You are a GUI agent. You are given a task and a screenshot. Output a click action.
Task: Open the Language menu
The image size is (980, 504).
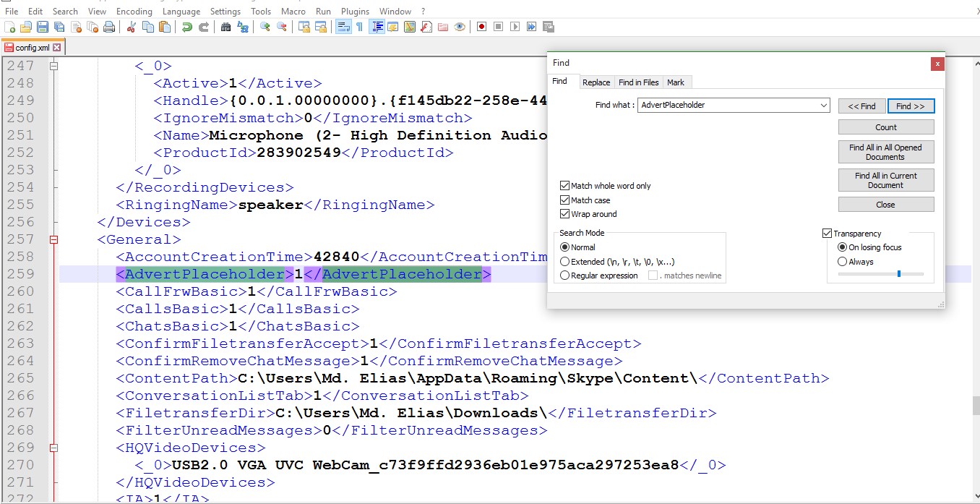tap(181, 11)
